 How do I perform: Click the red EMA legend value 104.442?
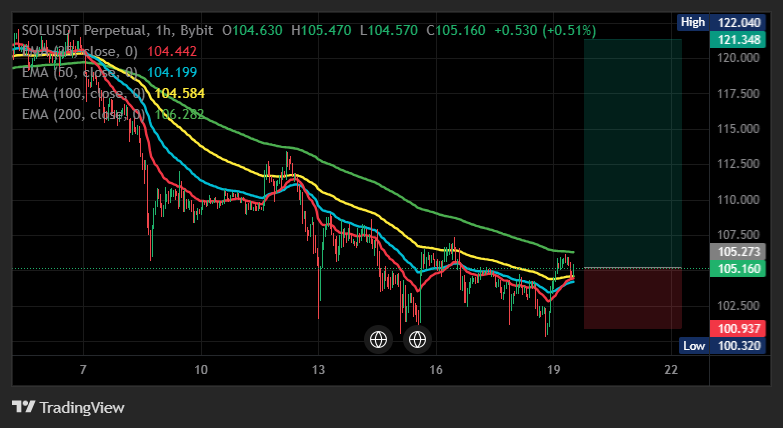[x=172, y=51]
